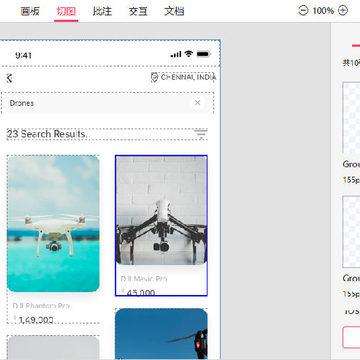The width and height of the screenshot is (360, 360).
Task: Switch to the 交互 tab
Action: click(x=138, y=11)
